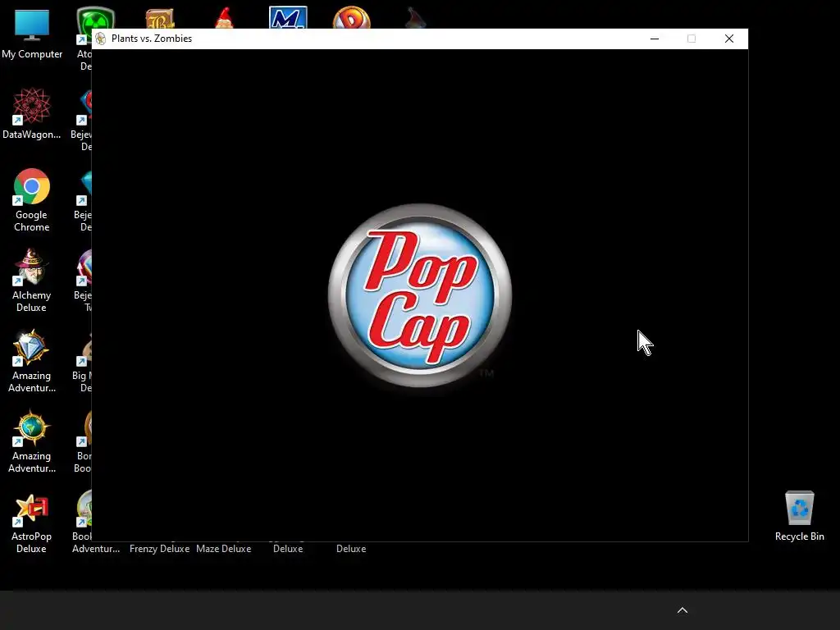Show hidden system tray icons chevron

point(682,610)
